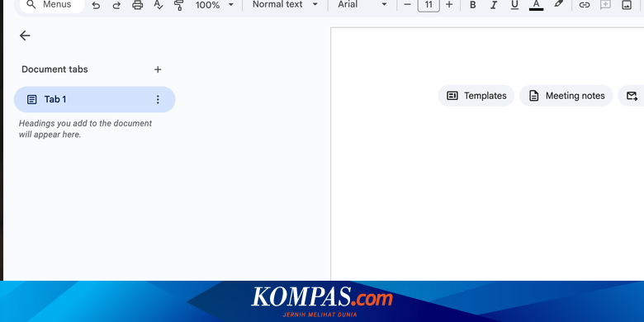This screenshot has width=644, height=322.
Task: Print the document via printer icon
Action: 138,5
